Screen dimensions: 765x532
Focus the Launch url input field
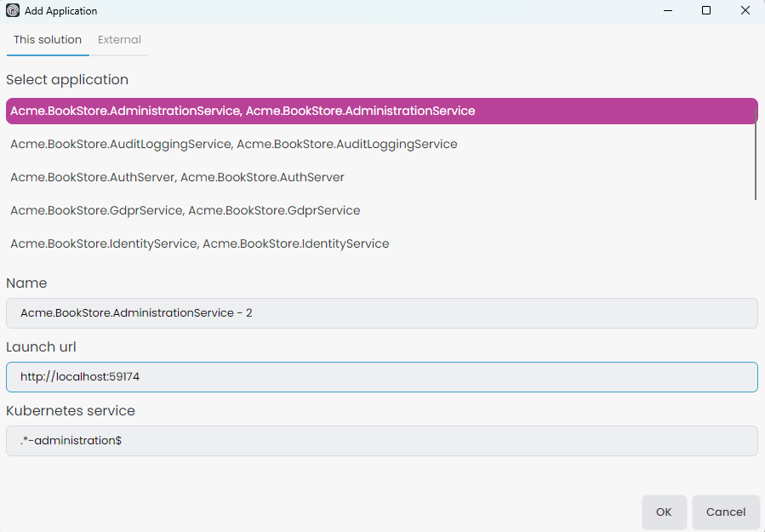click(x=381, y=376)
